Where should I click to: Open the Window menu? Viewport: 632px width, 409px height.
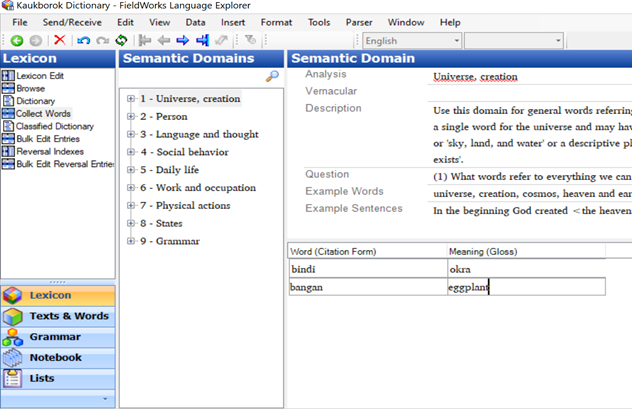click(x=406, y=23)
